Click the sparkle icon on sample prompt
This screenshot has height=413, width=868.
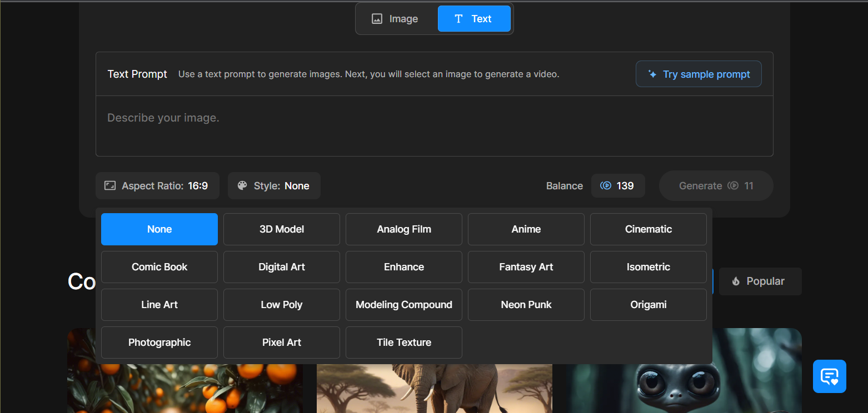pos(653,74)
